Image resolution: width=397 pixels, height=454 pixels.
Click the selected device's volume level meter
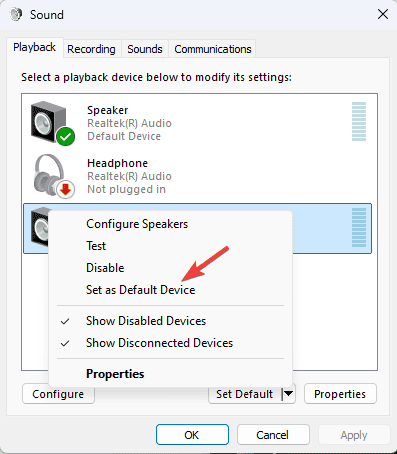(x=359, y=228)
